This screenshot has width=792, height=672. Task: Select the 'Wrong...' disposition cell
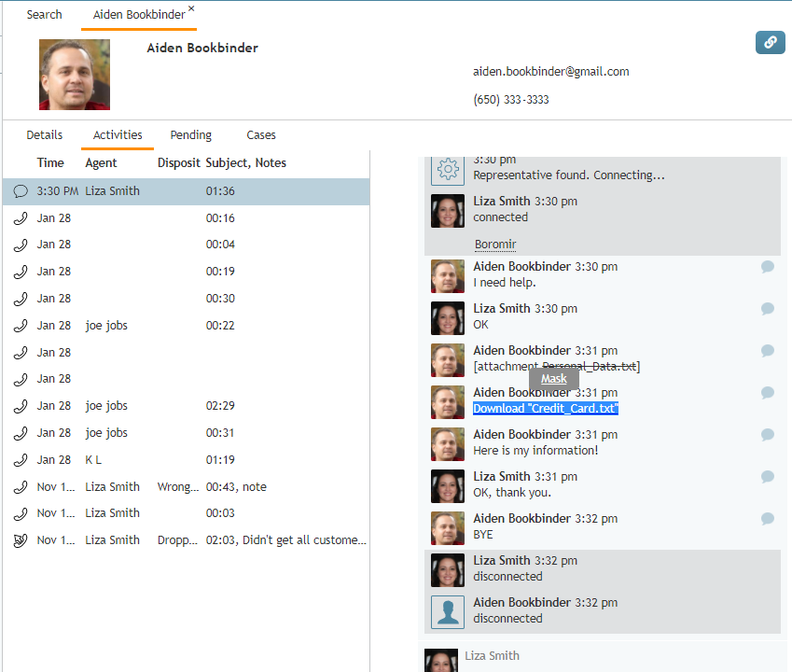pos(178,487)
